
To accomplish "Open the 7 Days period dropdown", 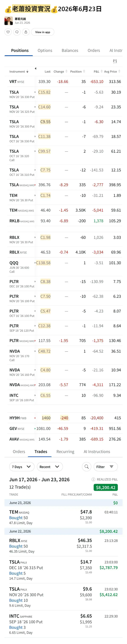I will click(x=22, y=467).
